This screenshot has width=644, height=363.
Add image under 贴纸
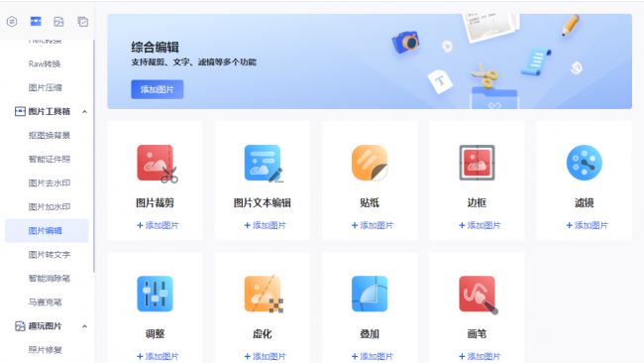pos(373,225)
